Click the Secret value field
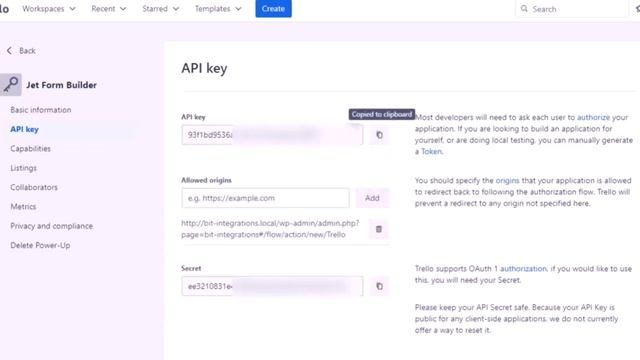This screenshot has width=640, height=360. (272, 286)
